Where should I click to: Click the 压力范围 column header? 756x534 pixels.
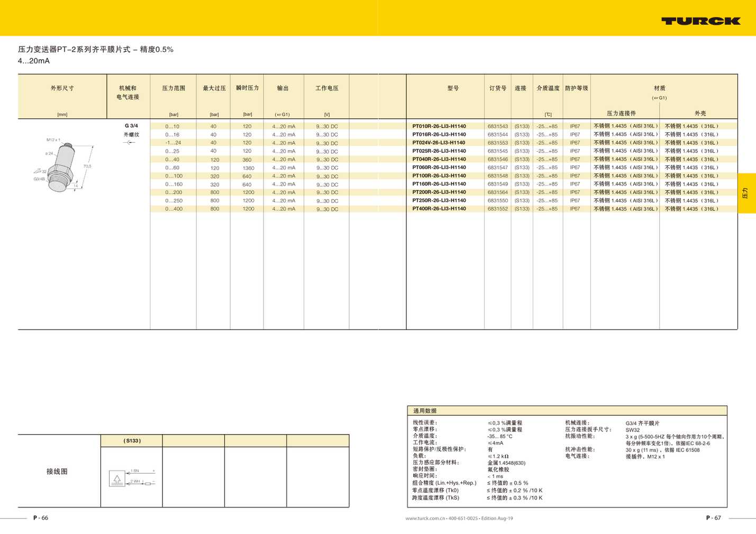(x=174, y=88)
